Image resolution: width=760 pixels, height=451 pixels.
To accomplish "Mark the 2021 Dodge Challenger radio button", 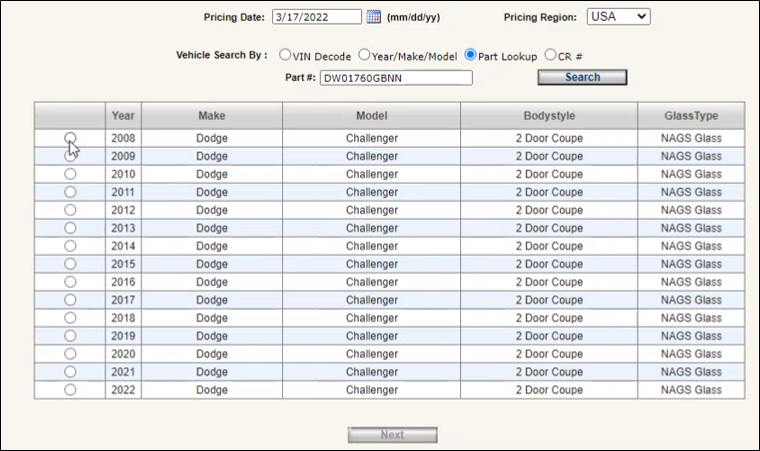I will [70, 371].
